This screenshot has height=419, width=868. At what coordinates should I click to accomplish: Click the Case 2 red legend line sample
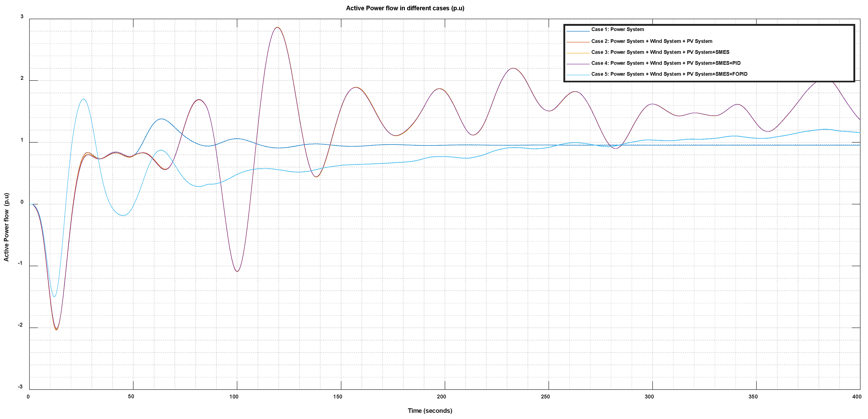tap(578, 42)
